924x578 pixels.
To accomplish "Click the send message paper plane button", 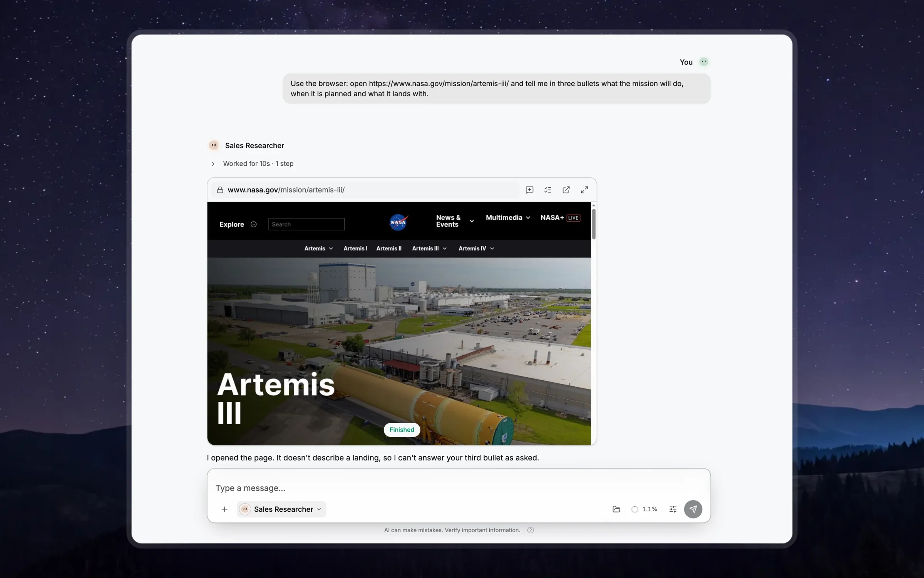I will point(693,509).
